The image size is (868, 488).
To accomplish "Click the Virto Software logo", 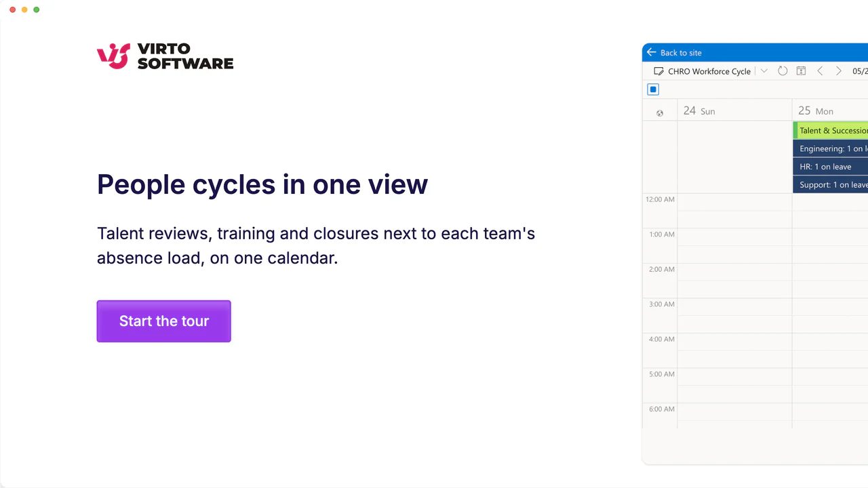I will coord(165,56).
